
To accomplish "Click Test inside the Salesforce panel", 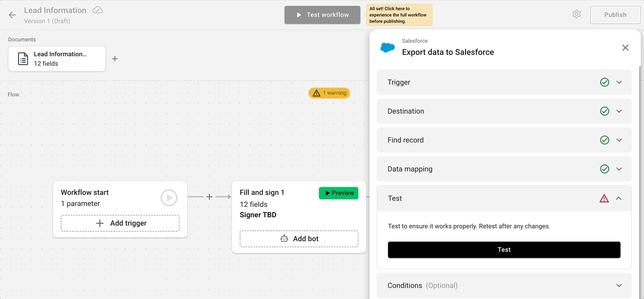I will coord(504,249).
